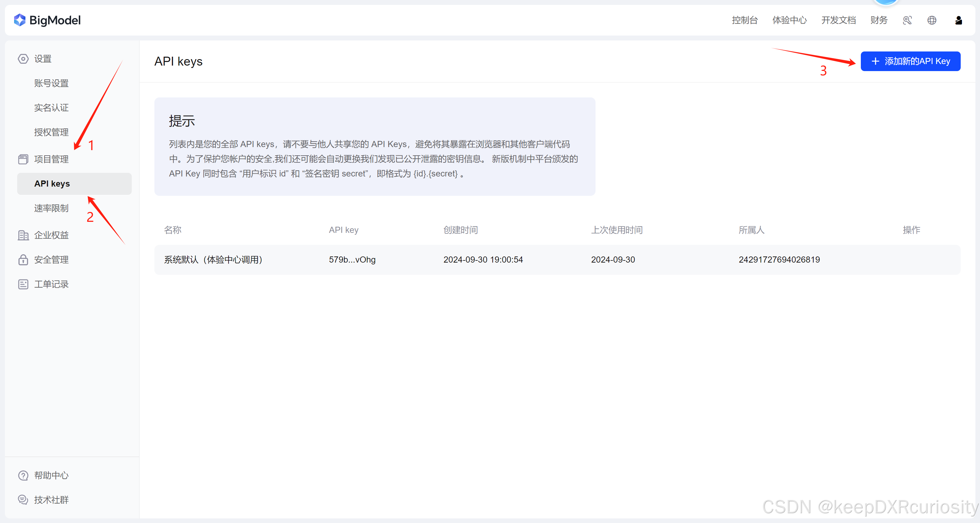The image size is (980, 523).
Task: Click the 工单记录 list icon
Action: (x=23, y=284)
